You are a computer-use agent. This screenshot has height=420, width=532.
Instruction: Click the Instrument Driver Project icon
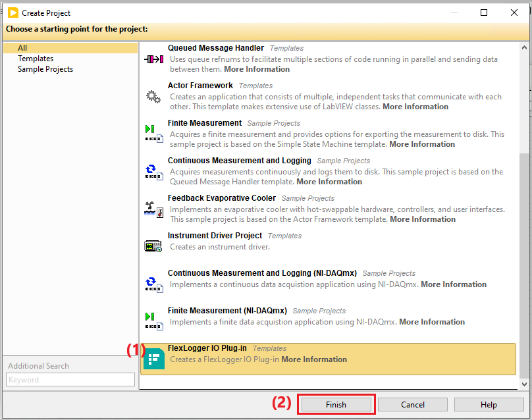153,246
